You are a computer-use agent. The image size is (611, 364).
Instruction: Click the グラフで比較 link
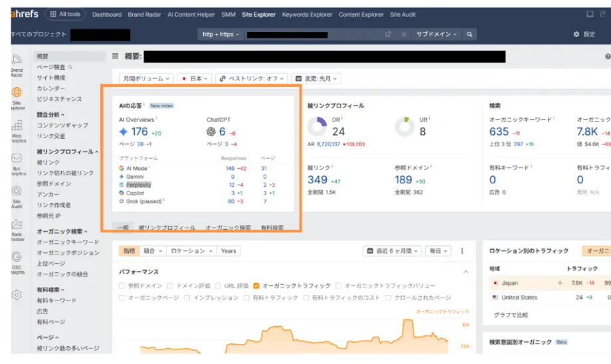(511, 315)
